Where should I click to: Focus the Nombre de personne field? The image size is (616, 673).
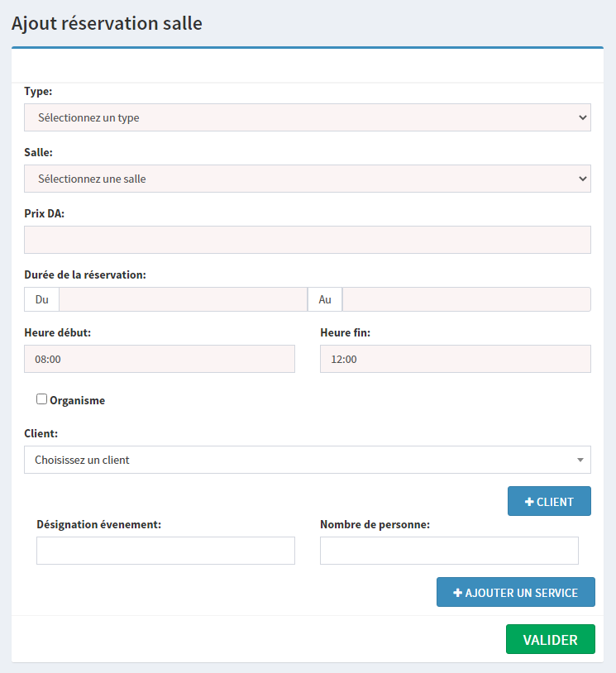tap(449, 551)
